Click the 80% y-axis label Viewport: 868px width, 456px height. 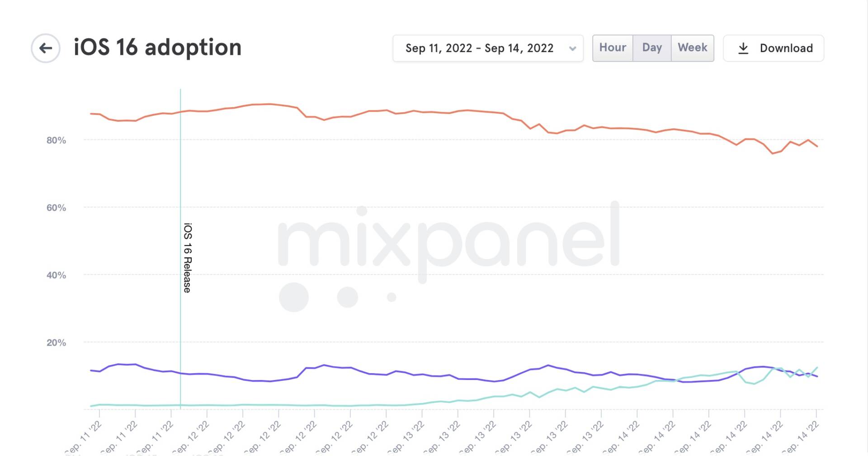56,140
